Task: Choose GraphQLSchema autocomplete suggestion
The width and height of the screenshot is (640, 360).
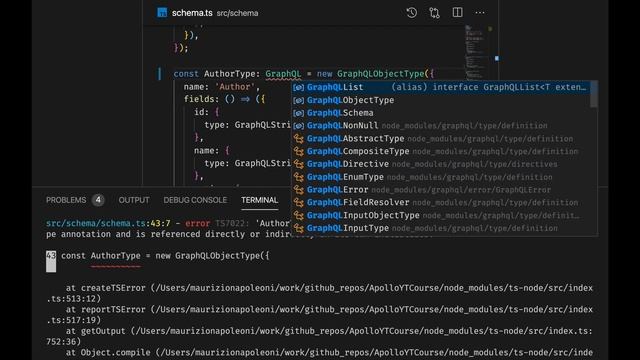Action: 441,113
